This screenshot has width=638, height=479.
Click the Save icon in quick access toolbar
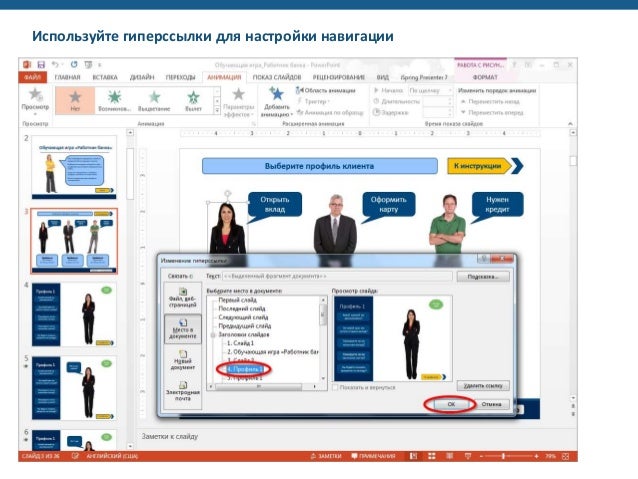[x=41, y=65]
